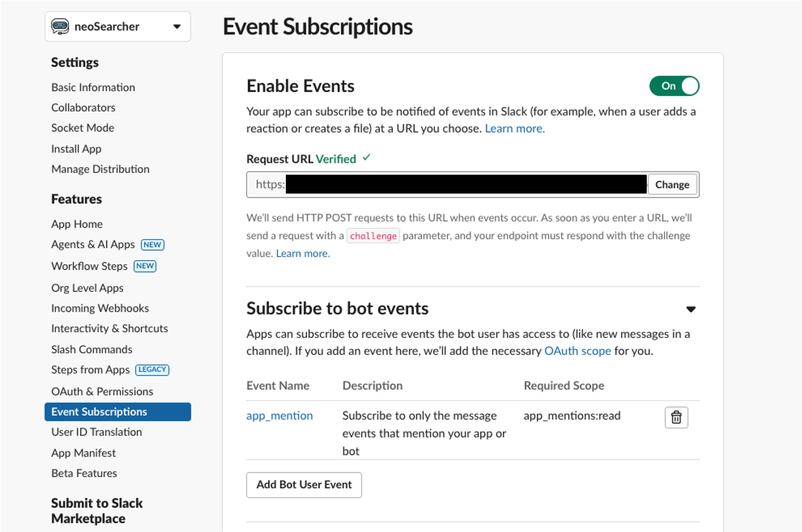
Task: Go to Collaborators page
Action: 83,108
